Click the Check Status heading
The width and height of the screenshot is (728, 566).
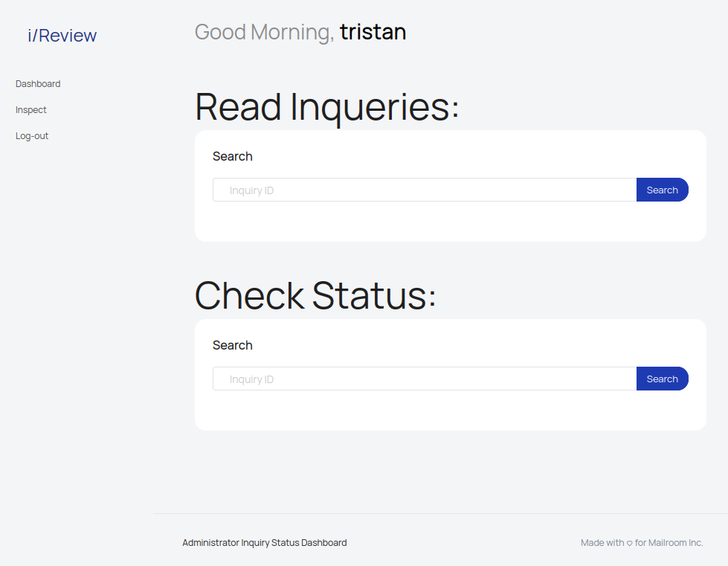(315, 296)
